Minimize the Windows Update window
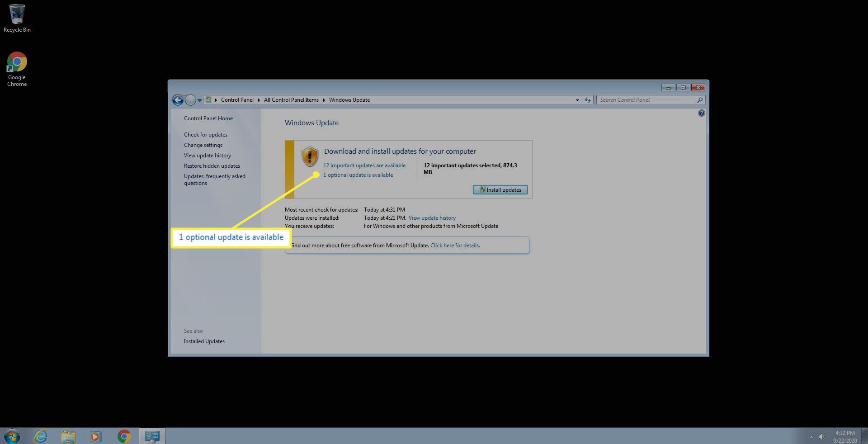Screen dimensions: 868x444 click(x=668, y=88)
